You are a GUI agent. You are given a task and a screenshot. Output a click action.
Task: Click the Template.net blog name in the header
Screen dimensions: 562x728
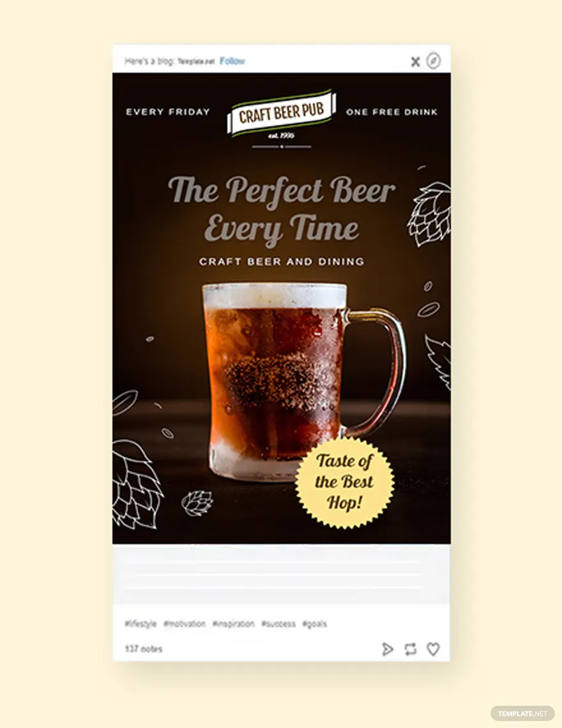197,61
